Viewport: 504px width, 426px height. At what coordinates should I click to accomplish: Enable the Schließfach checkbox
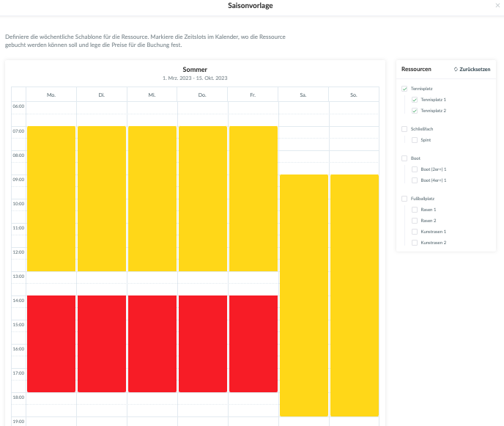tap(404, 129)
